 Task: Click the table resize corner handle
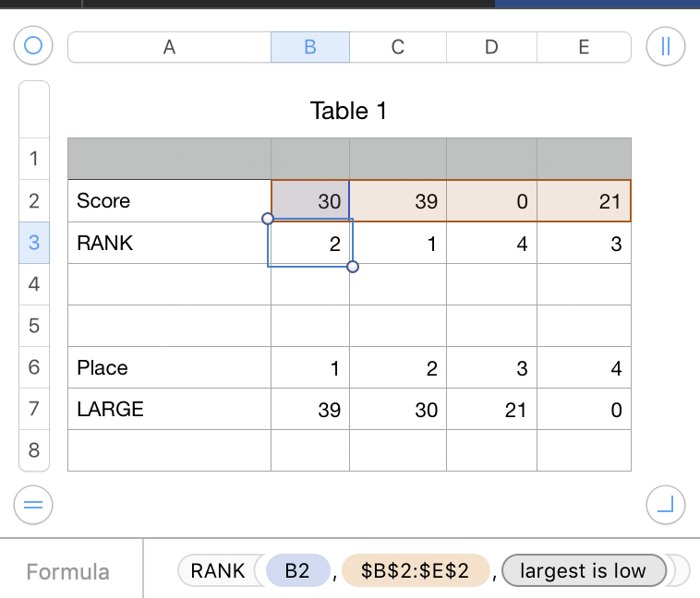tap(665, 504)
